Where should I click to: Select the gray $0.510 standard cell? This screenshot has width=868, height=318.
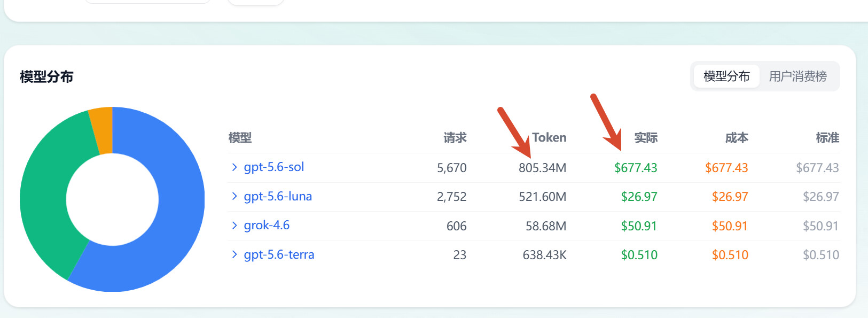pos(821,255)
